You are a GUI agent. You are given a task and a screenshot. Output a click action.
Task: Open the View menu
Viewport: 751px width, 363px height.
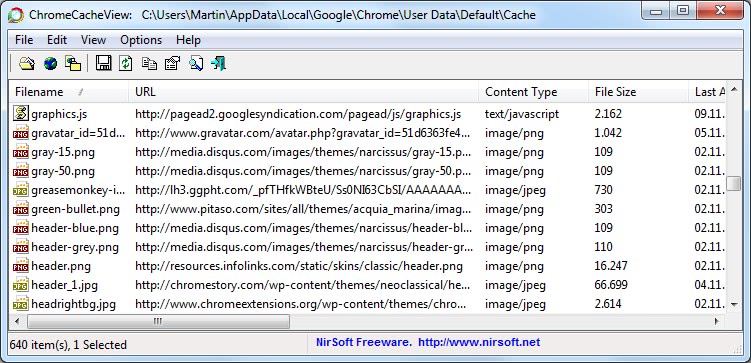pyautogui.click(x=93, y=40)
